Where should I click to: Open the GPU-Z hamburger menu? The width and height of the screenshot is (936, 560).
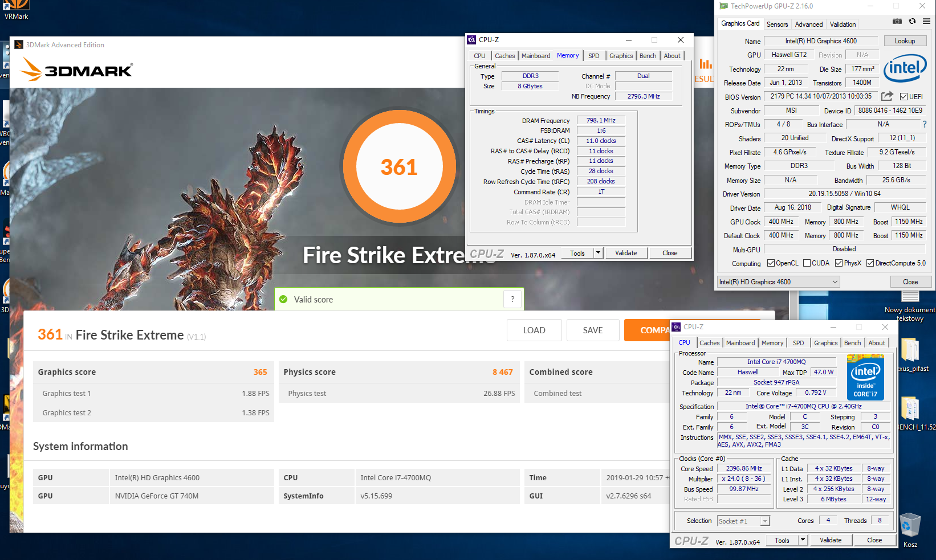tap(926, 22)
